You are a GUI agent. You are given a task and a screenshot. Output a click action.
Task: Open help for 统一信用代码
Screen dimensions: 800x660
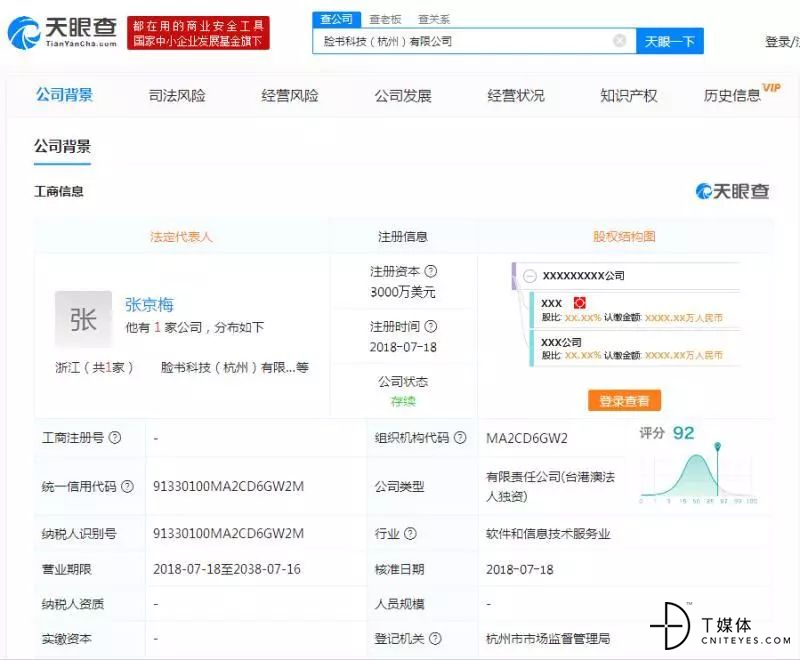pos(128,487)
